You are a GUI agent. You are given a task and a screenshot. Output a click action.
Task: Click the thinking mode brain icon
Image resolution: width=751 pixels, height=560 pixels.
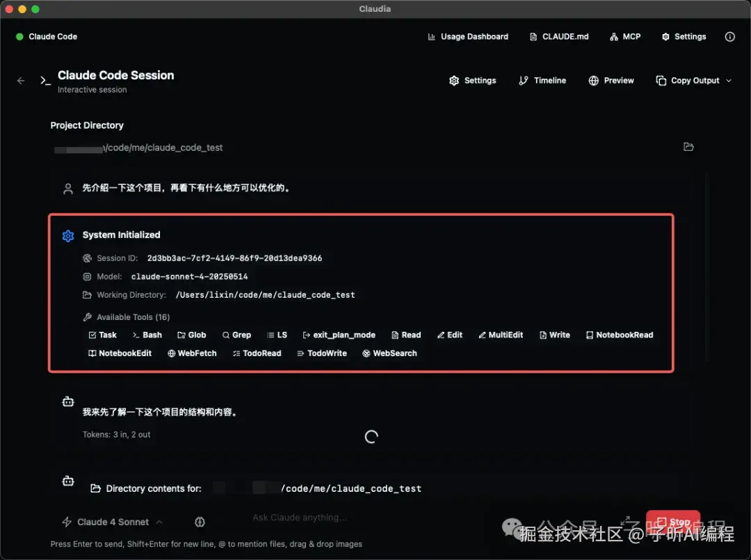(200, 522)
